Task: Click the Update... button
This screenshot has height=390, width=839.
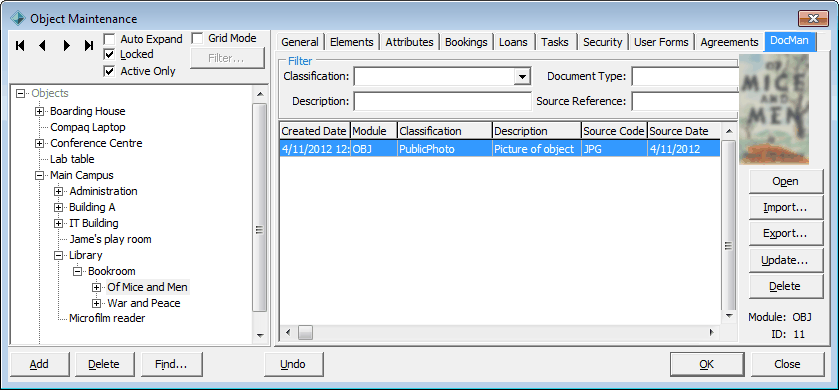Action: pos(785,261)
